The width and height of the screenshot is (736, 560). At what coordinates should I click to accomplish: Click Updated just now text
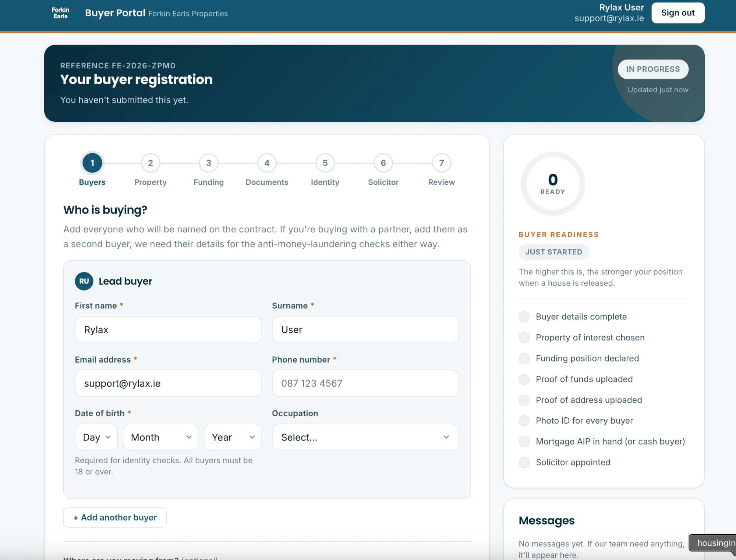click(658, 90)
